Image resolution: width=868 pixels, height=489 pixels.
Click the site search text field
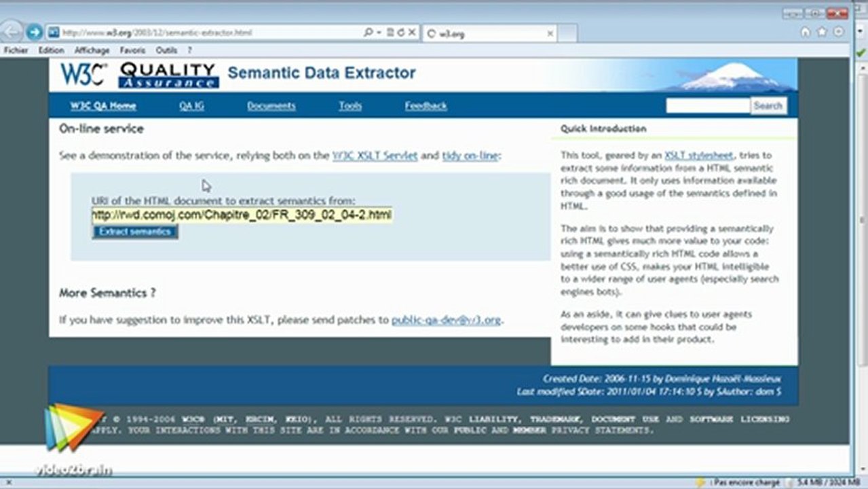(708, 106)
